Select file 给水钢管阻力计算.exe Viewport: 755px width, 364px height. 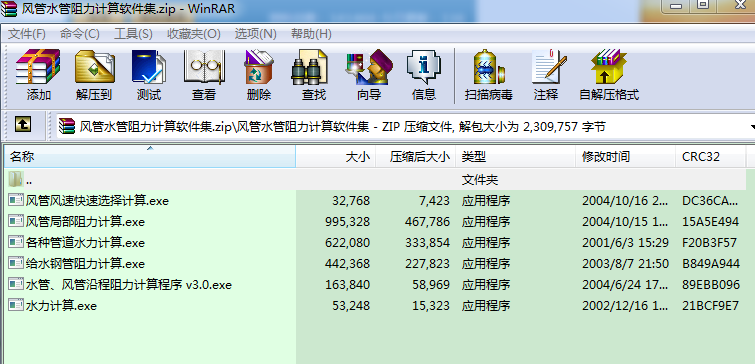(85, 263)
